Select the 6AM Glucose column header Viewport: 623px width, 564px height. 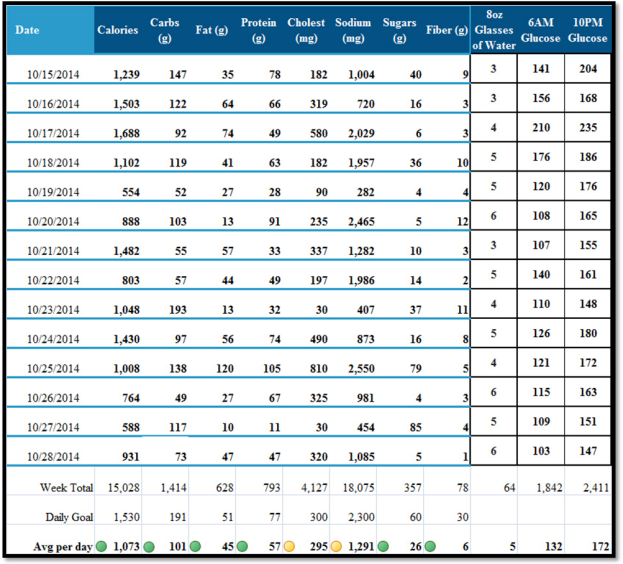point(540,30)
